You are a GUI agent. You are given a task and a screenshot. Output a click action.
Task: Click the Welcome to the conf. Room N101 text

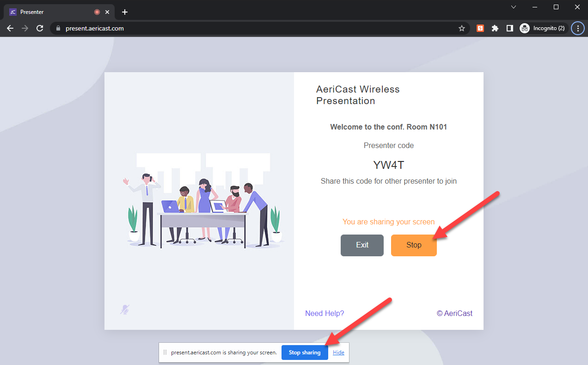(x=389, y=127)
